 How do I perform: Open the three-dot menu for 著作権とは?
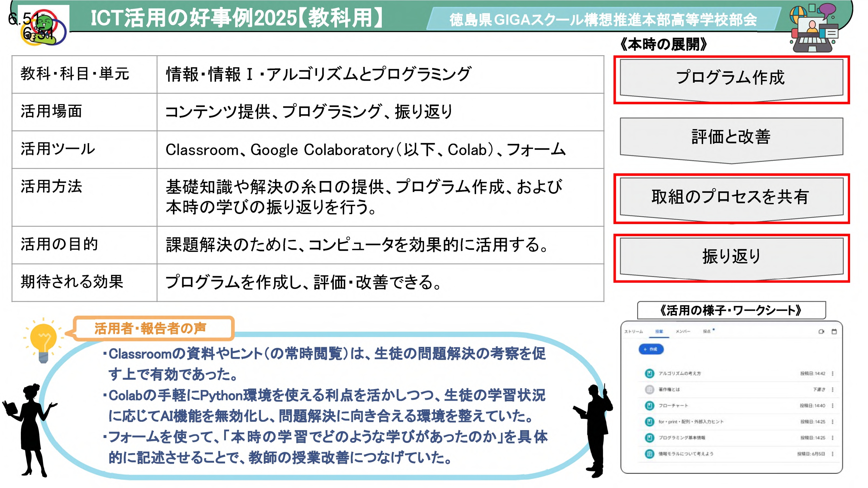(833, 389)
